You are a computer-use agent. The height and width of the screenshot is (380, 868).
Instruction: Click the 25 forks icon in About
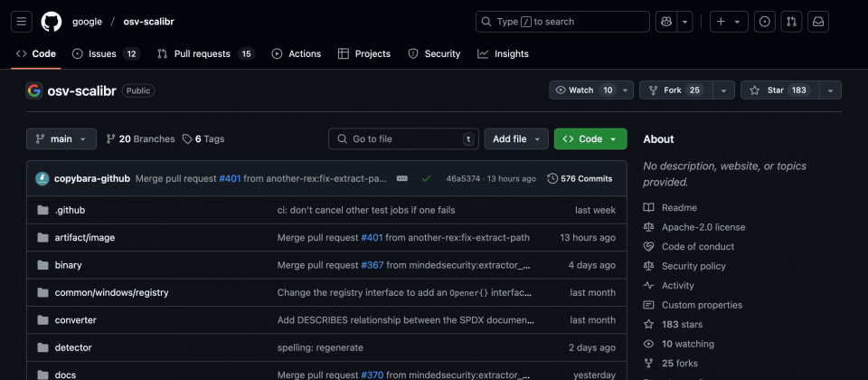tap(648, 364)
